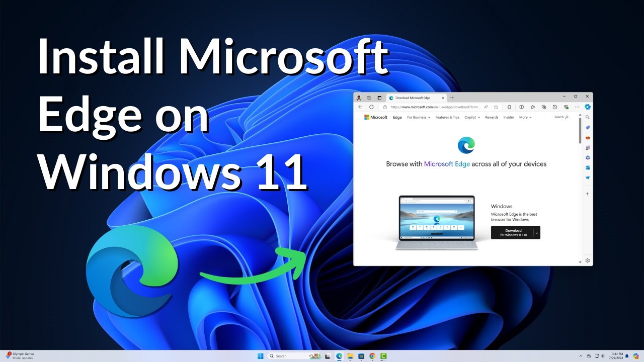Expand the Download button arrow options

pyautogui.click(x=537, y=232)
